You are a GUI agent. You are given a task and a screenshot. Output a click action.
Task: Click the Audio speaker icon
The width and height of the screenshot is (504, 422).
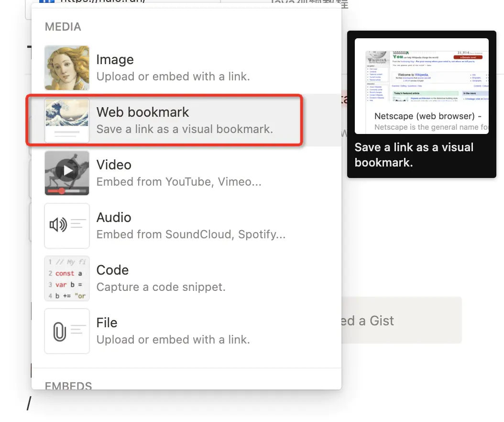(x=67, y=226)
